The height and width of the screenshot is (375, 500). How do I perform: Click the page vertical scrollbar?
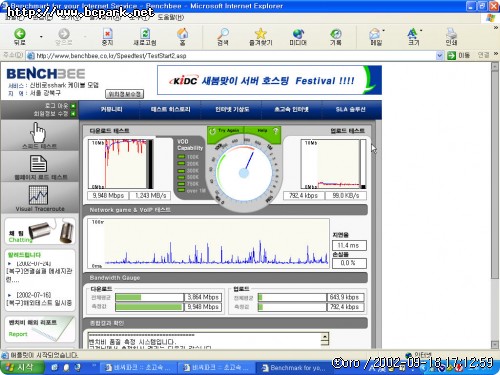pos(495,205)
